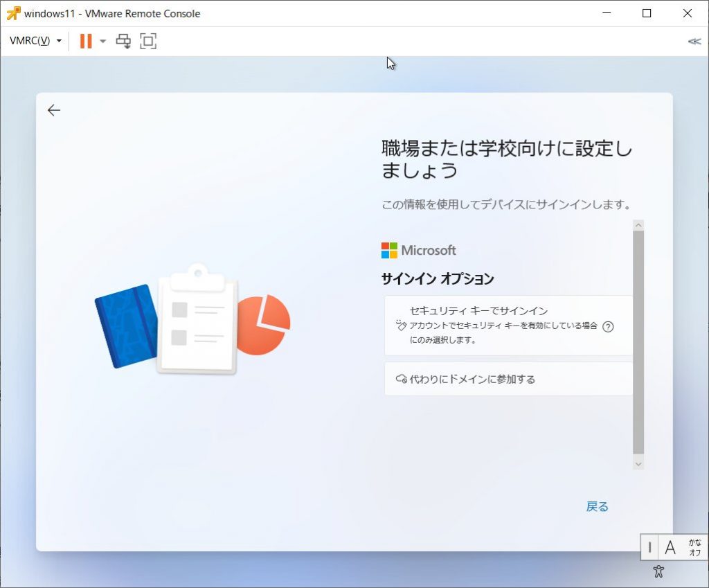Viewport: 709px width, 588px height.
Task: Open the VMRC(V) menu
Action: (x=35, y=41)
